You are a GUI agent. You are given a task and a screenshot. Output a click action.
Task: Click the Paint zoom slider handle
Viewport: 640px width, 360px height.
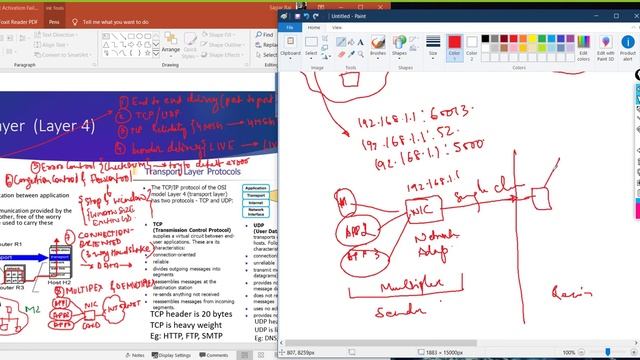coord(608,352)
